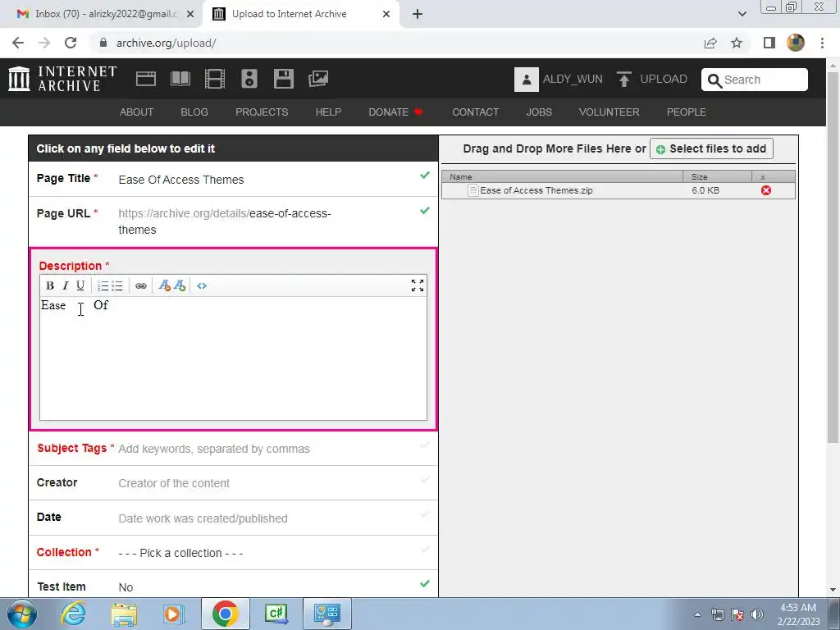This screenshot has height=630, width=840.
Task: Increase font size in description editor
Action: point(180,285)
